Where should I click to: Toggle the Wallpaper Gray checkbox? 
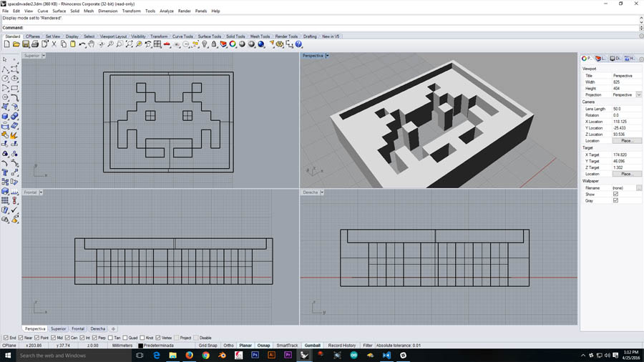(615, 201)
